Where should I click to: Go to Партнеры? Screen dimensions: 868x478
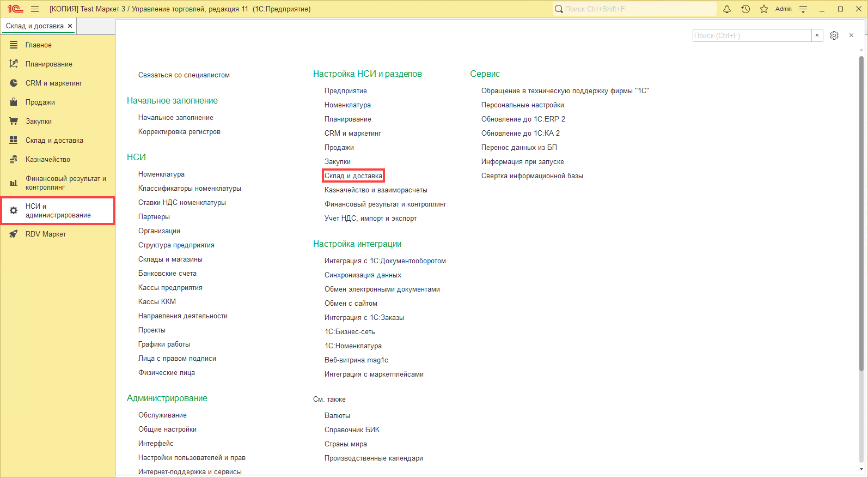154,216
